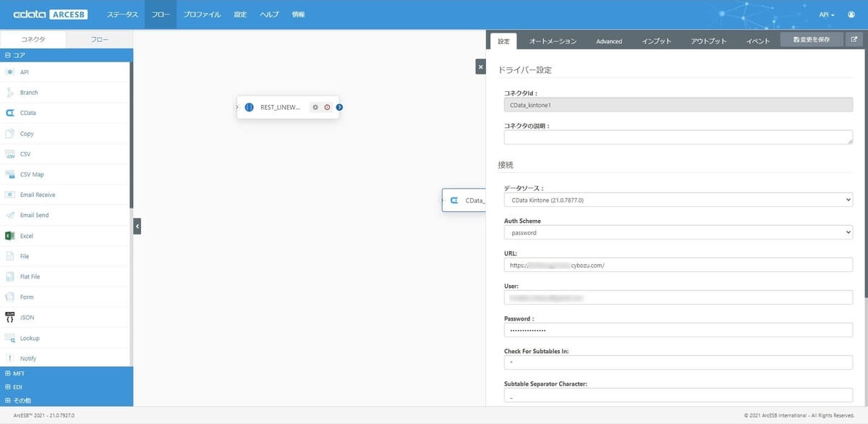Choose the Copy connector icon
This screenshot has height=424, width=868.
[10, 134]
